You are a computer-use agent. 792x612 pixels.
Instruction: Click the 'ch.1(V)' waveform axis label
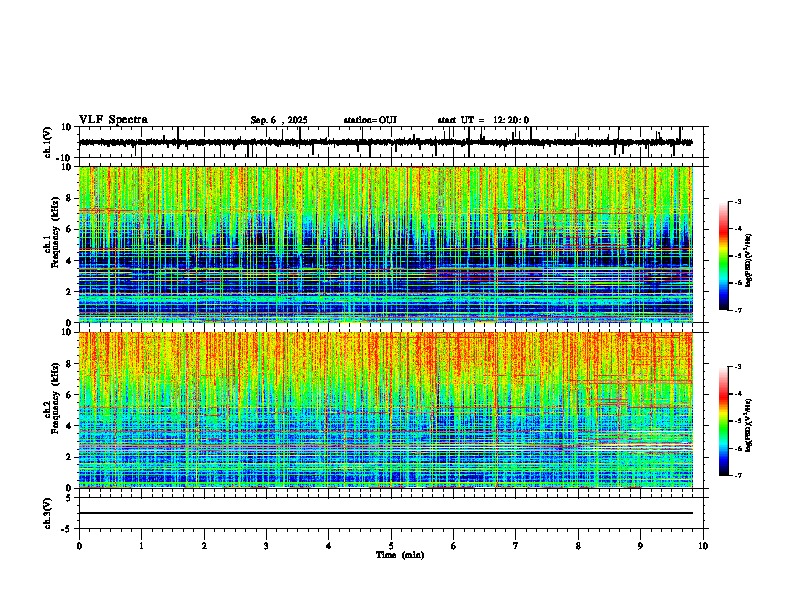point(48,142)
